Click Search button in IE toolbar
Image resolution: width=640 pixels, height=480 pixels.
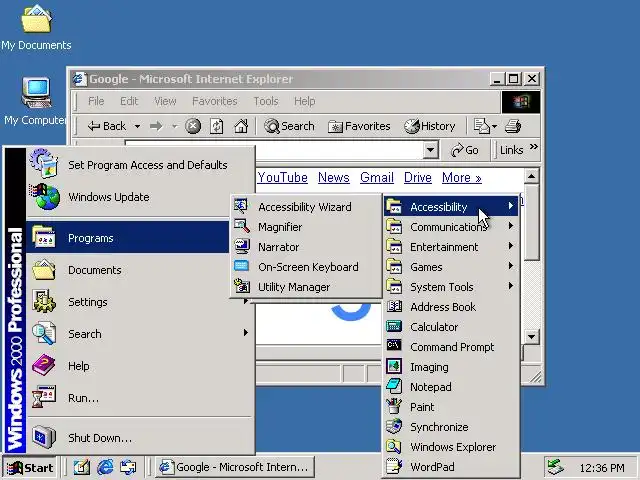pyautogui.click(x=289, y=126)
